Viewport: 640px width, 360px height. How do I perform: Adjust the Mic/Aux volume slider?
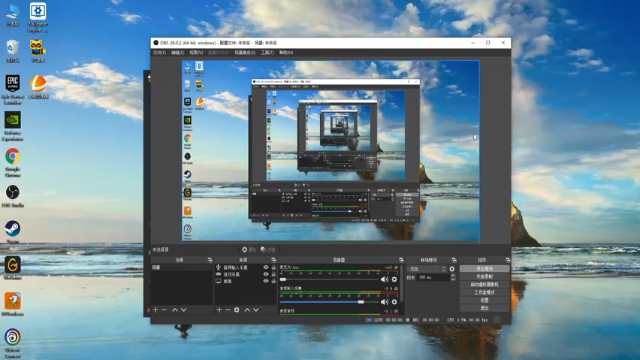pos(330,280)
